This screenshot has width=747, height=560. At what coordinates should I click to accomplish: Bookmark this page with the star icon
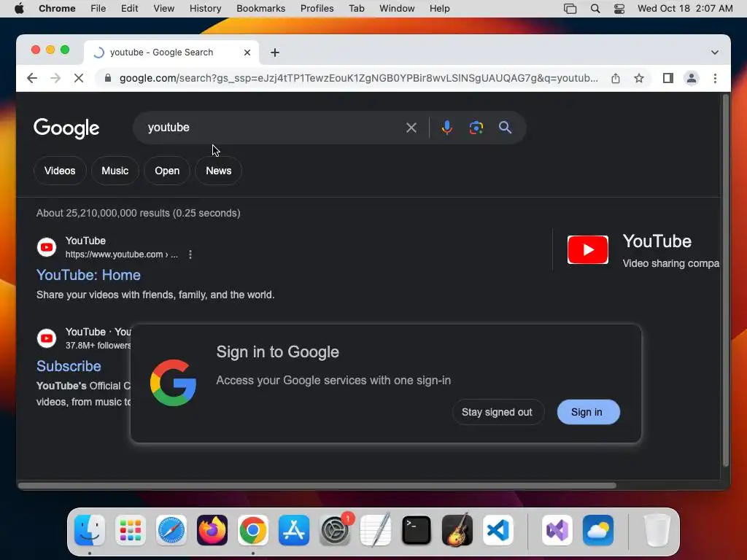click(639, 78)
